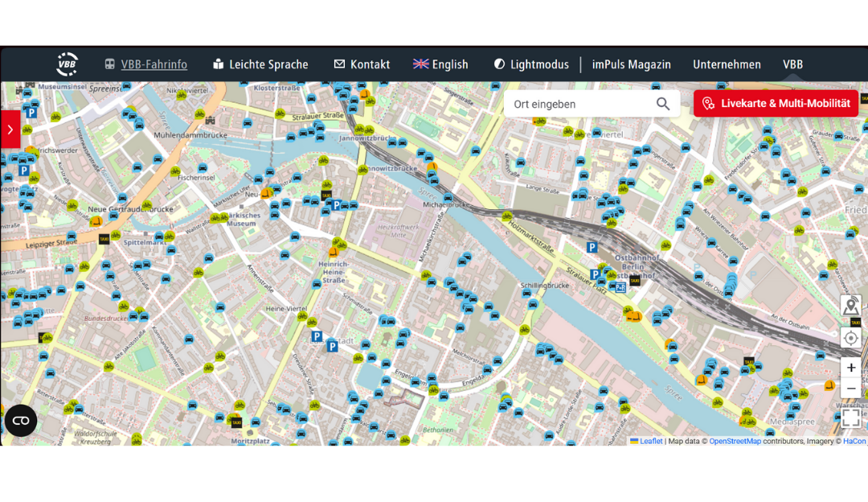The image size is (868, 502).
Task: Click the VBB logo in the top bar
Action: 67,64
